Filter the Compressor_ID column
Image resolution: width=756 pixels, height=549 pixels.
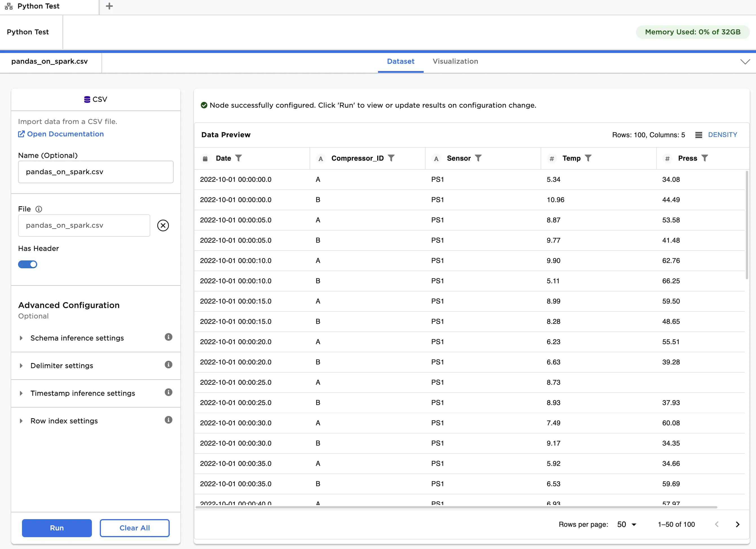click(391, 158)
